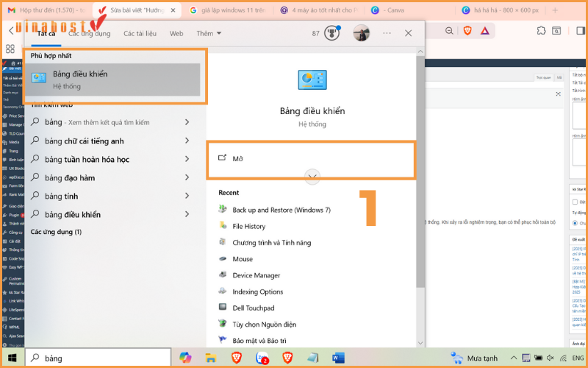Expand the 'bảng tuần hoàn hóa học' suggestion arrow
This screenshot has width=588, height=368.
pyautogui.click(x=187, y=159)
